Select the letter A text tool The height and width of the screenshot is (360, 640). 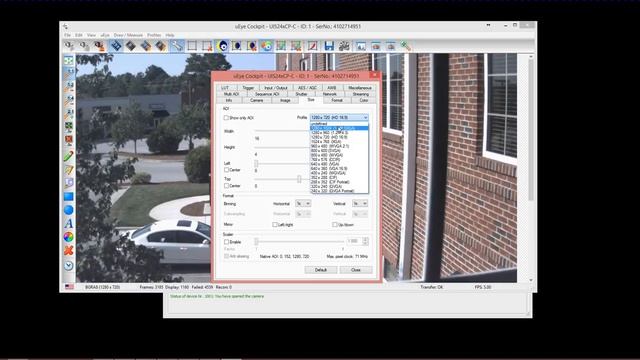pos(69,223)
